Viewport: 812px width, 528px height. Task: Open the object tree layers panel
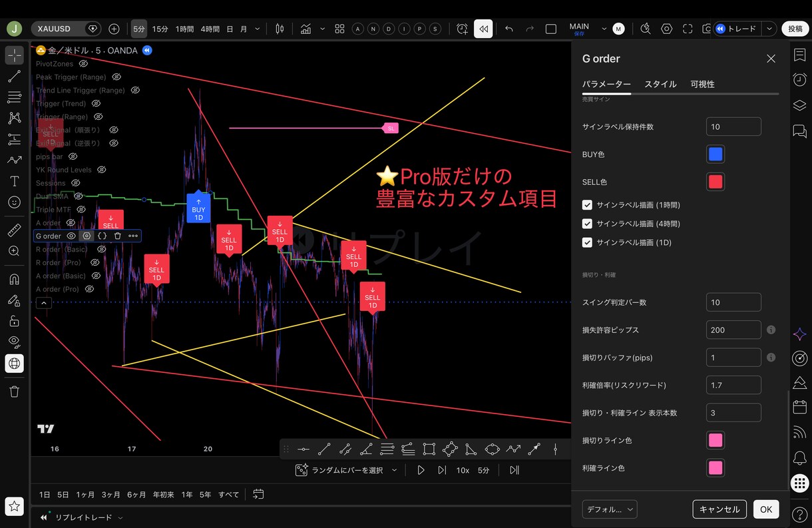click(800, 105)
